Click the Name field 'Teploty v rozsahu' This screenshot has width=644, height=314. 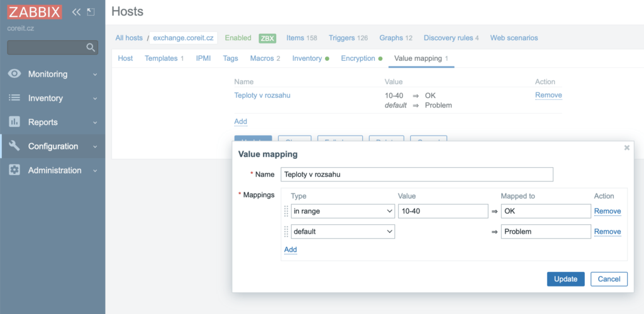pos(417,174)
